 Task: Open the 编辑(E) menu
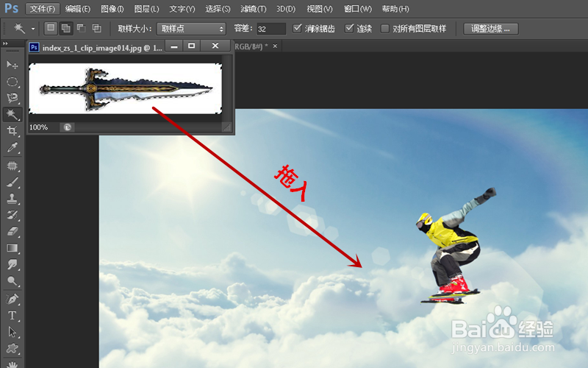[78, 9]
